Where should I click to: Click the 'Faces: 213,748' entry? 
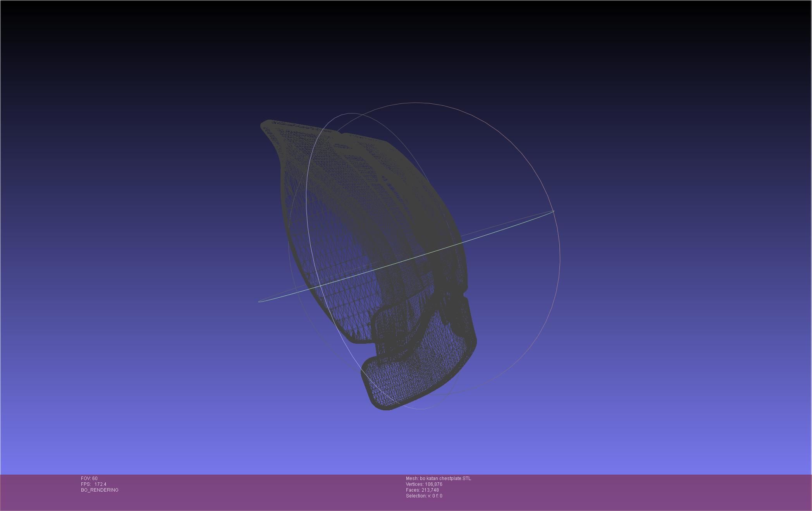(422, 490)
